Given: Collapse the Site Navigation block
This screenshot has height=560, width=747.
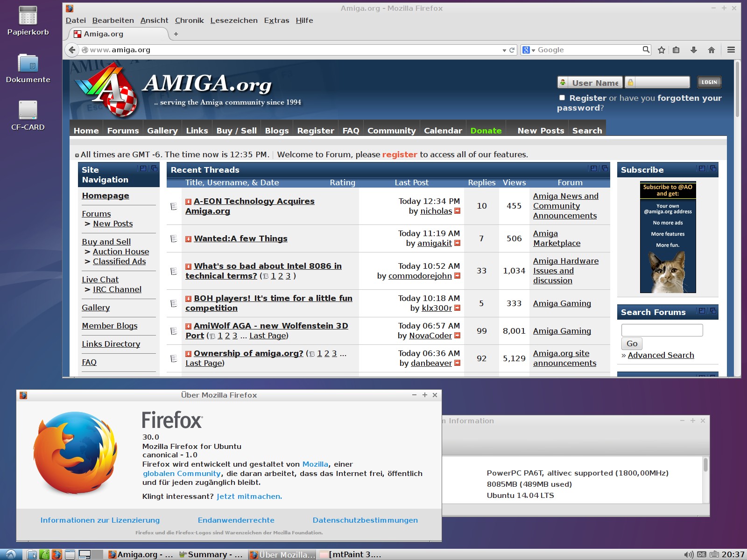Looking at the screenshot, I should pyautogui.click(x=143, y=168).
